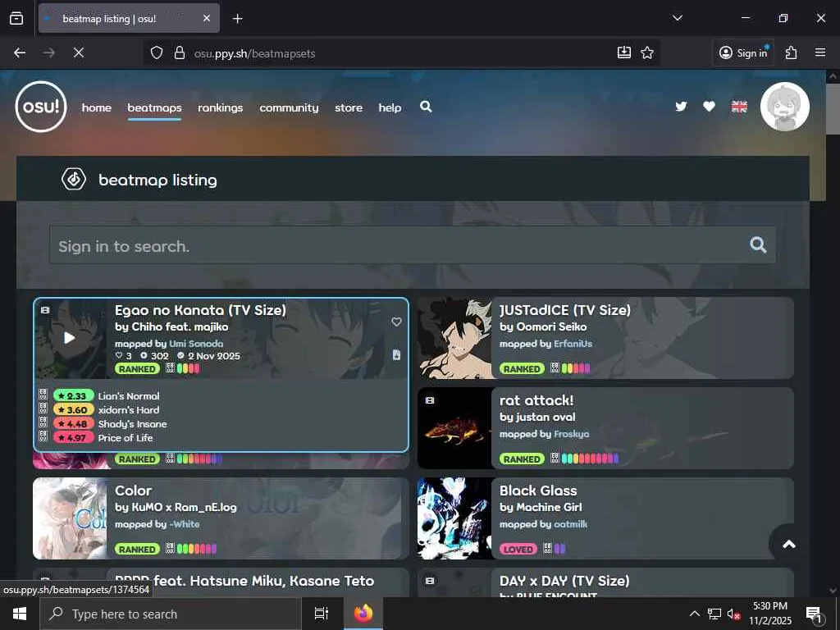Open mapper Froskya profile
840x630 pixels.
571,434
